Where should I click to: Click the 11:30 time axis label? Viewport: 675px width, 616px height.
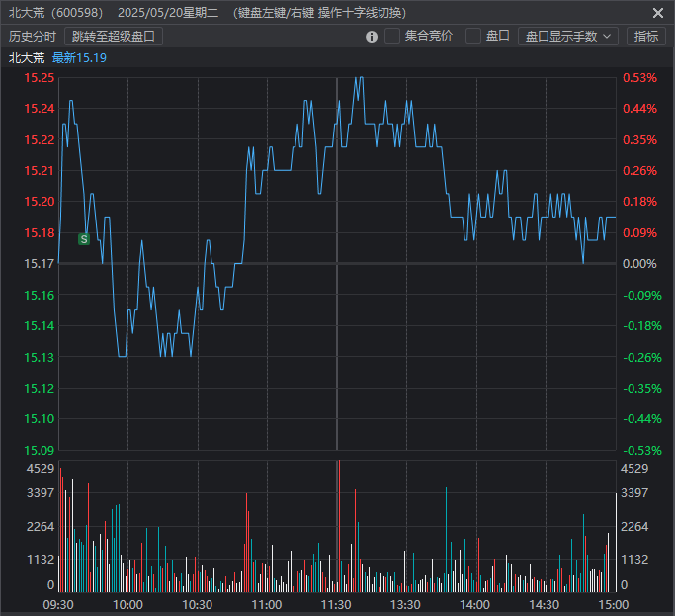click(x=337, y=604)
